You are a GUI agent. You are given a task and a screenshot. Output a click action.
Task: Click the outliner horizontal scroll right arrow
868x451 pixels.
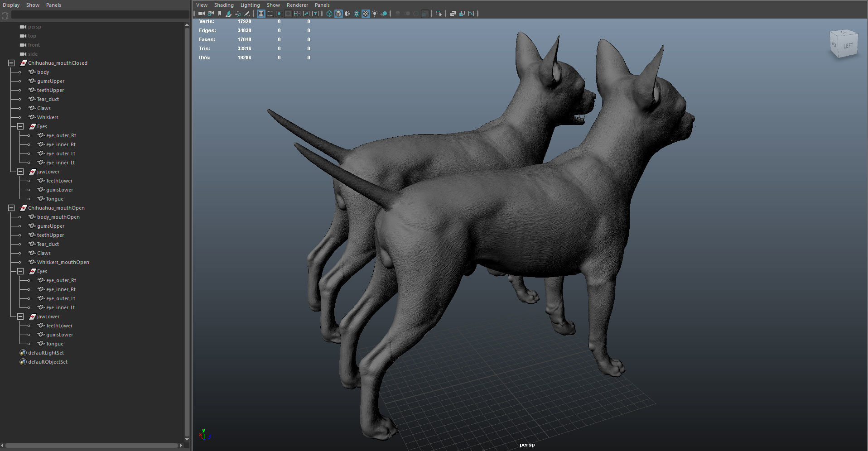coord(181,446)
